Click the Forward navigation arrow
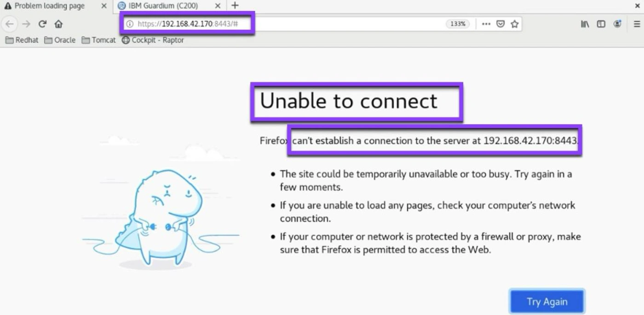Screen dimensions: 644x315 point(26,24)
